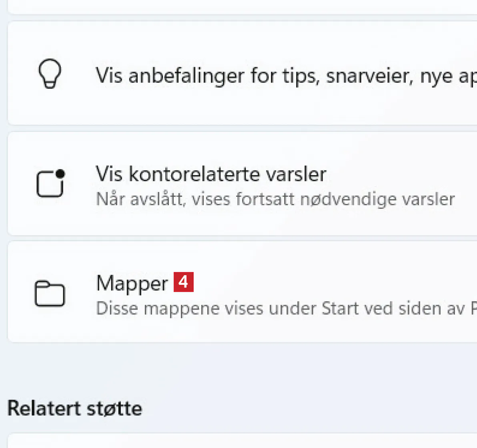Open the Mapper folders setting label
Viewport: 477px width, 448px height.
[132, 283]
